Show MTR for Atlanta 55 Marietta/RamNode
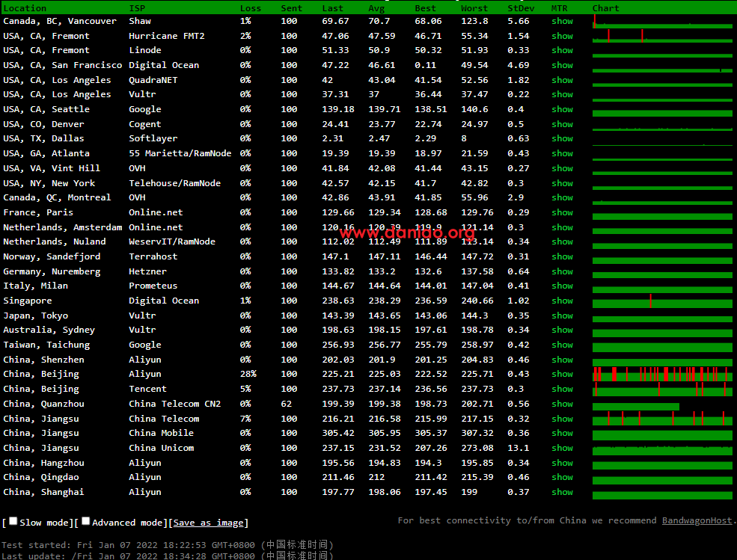737x560 pixels. tap(562, 153)
